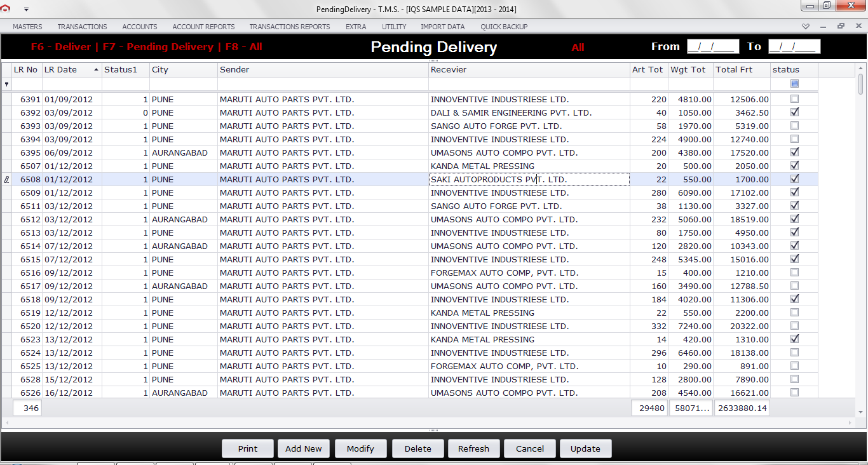Minimize the inner Pending Delivery child window

click(823, 27)
